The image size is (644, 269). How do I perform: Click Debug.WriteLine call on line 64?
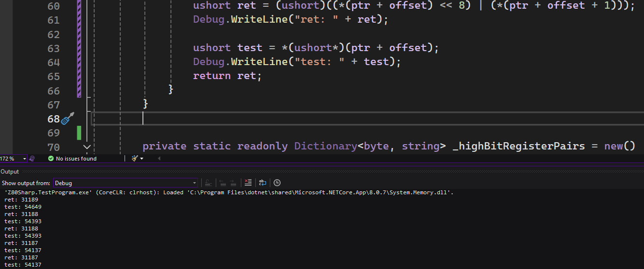coord(297,62)
